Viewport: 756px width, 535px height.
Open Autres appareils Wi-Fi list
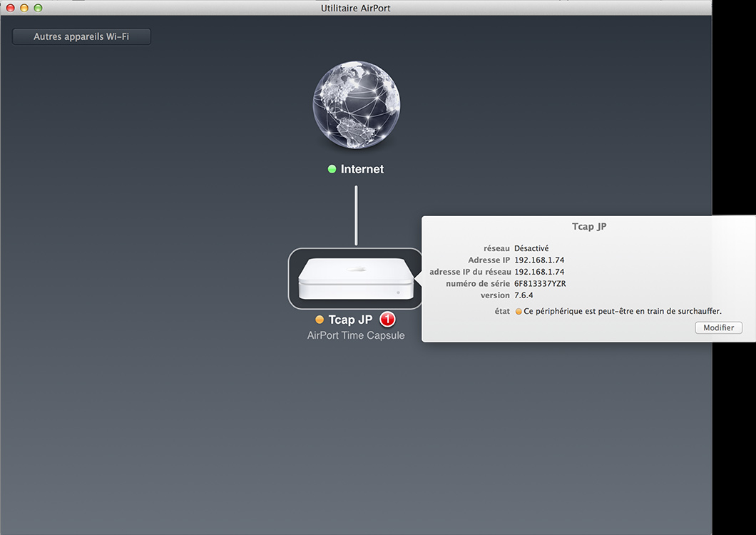pyautogui.click(x=81, y=36)
